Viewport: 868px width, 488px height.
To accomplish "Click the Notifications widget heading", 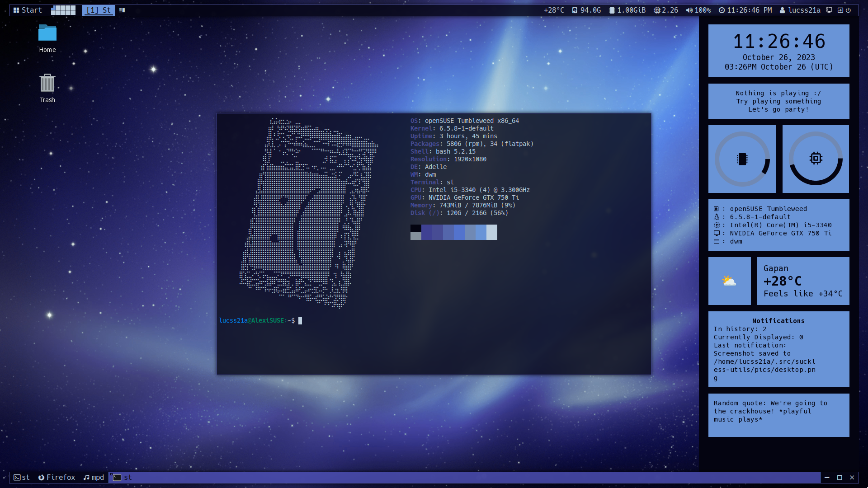I will [778, 321].
